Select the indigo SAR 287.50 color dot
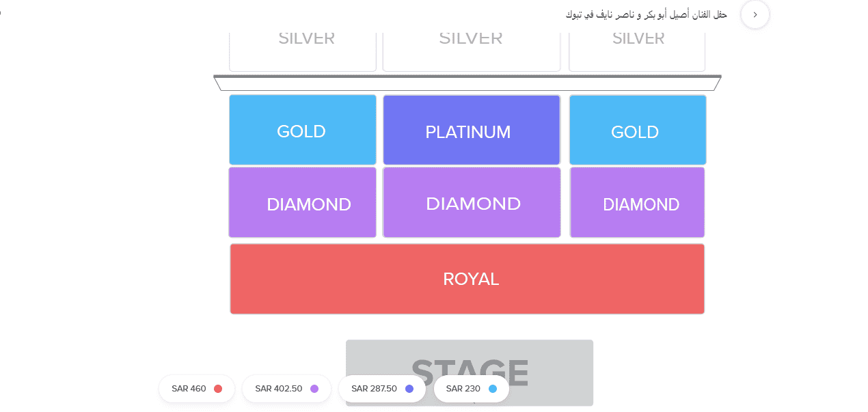 coord(409,389)
